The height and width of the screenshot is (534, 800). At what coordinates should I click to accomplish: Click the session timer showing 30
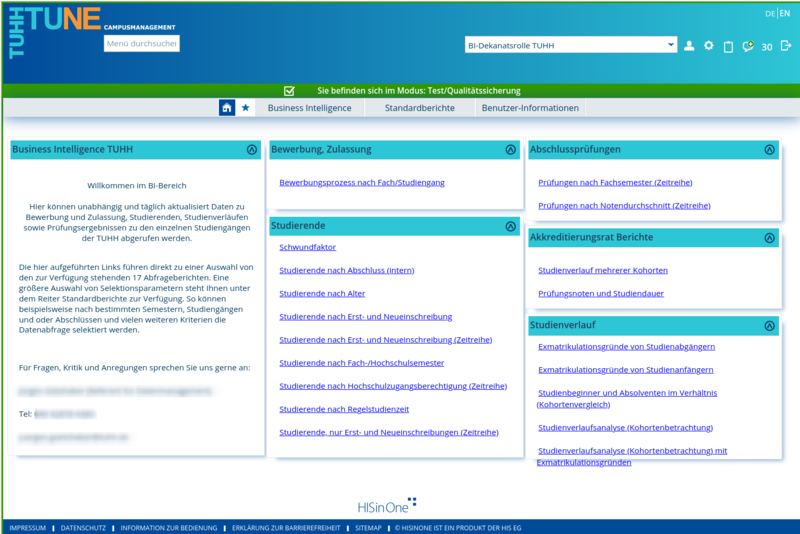(766, 47)
